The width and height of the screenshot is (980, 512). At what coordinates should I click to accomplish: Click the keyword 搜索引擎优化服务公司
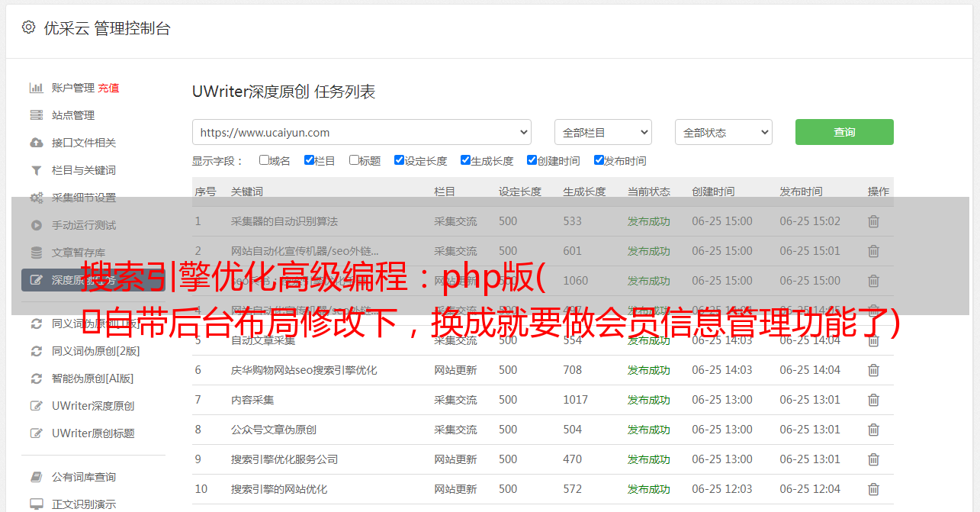(284, 459)
